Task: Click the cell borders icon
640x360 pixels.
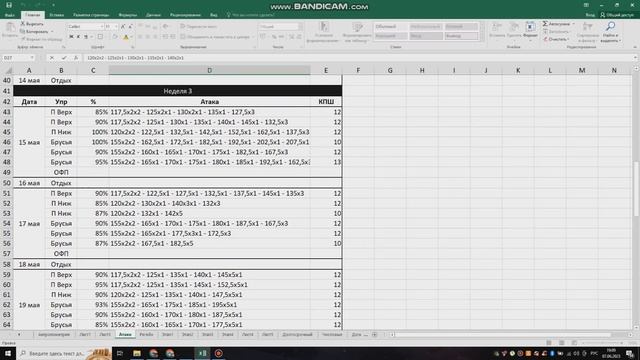Action: coord(100,37)
